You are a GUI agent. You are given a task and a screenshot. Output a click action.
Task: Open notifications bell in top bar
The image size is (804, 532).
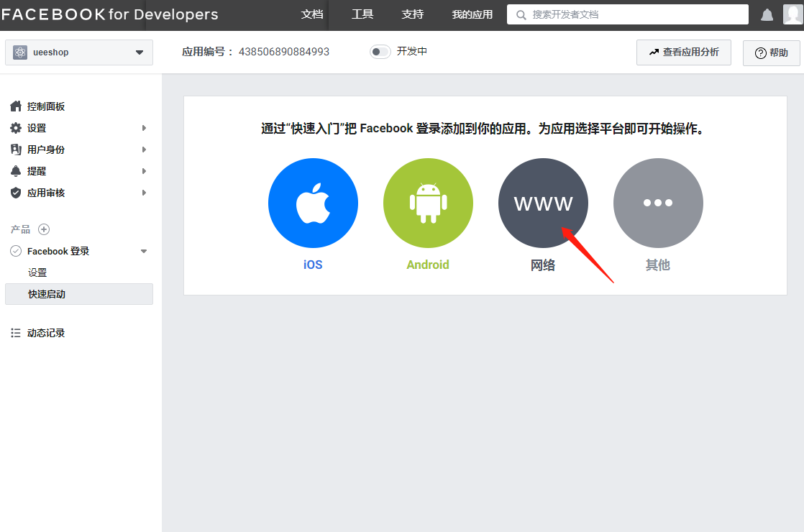(767, 15)
